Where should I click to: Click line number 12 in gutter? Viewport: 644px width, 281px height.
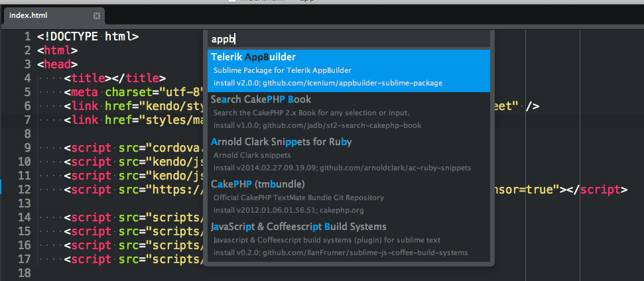25,190
